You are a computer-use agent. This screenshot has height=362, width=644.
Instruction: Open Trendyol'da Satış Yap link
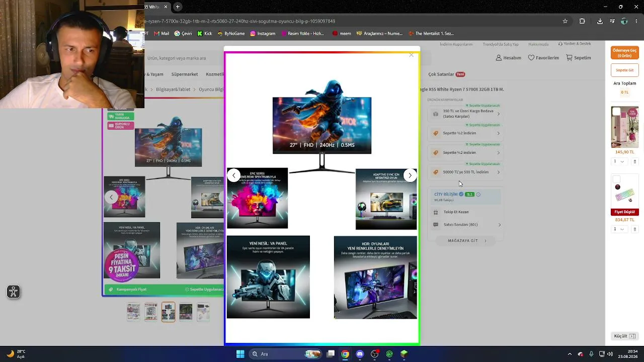pyautogui.click(x=501, y=44)
